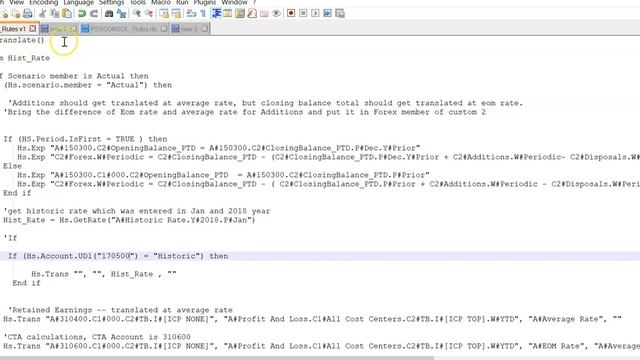The width and height of the screenshot is (640, 360).
Task: Click the macro Playback icon
Action: (x=315, y=13)
